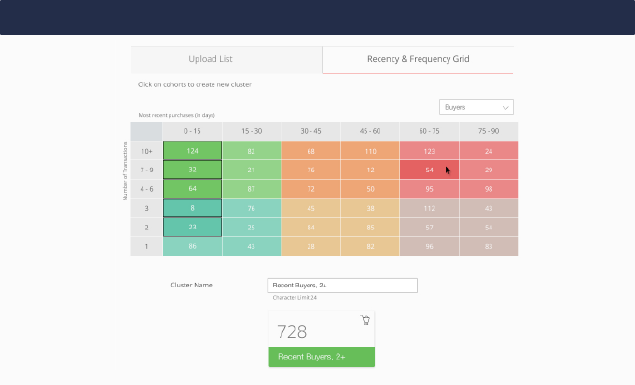The height and width of the screenshot is (385, 635).
Task: Deselect cohort 64 in row 4-6, column 0-15
Action: tap(192, 189)
